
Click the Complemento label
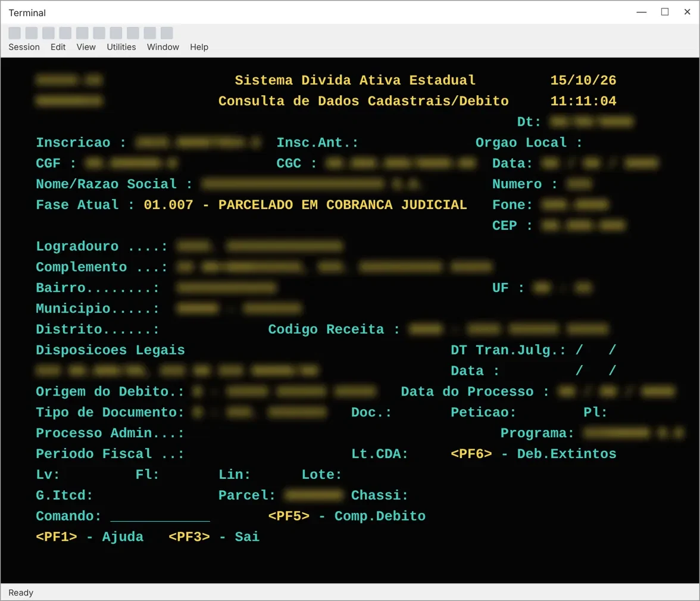(x=101, y=267)
